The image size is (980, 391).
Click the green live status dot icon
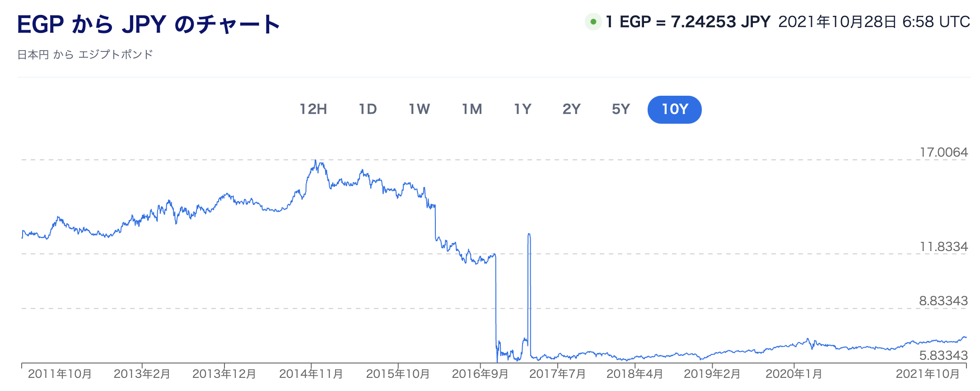pyautogui.click(x=593, y=22)
